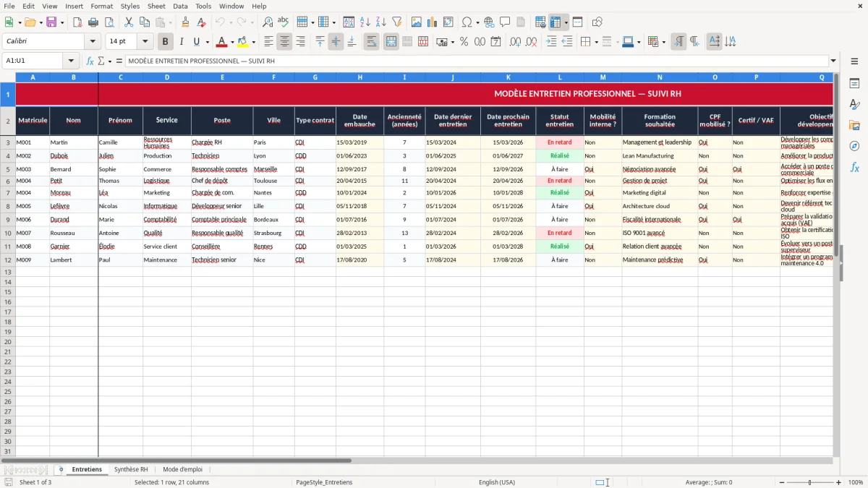This screenshot has height=488, width=868.
Task: Open the Styles menu
Action: point(130,6)
